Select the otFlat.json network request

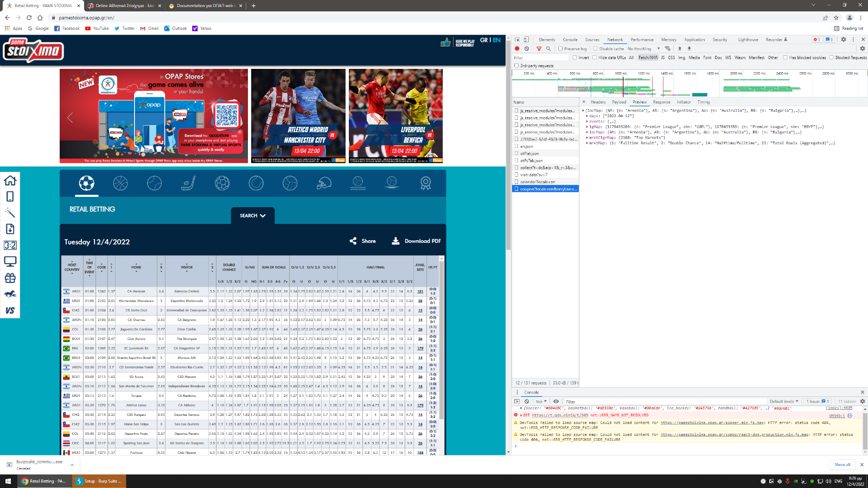(545, 153)
